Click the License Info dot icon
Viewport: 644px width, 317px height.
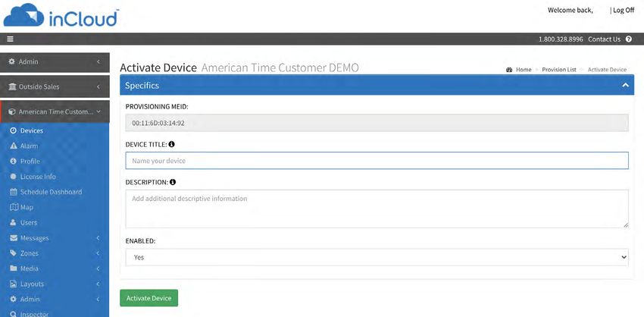13,177
